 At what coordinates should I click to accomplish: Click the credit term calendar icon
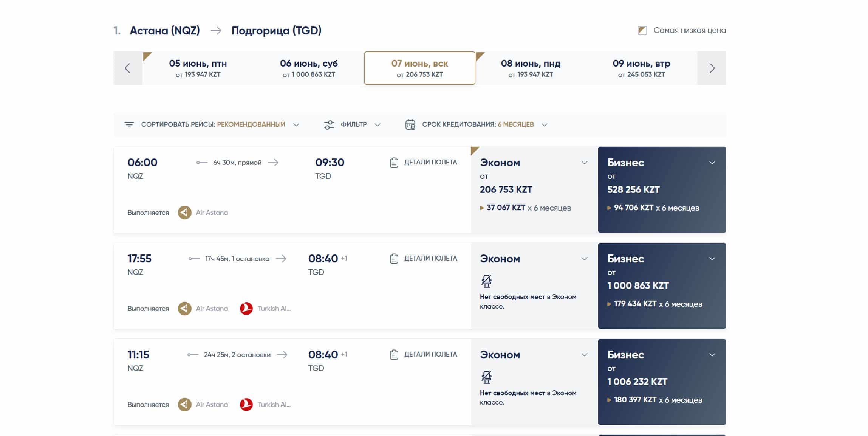coord(410,124)
